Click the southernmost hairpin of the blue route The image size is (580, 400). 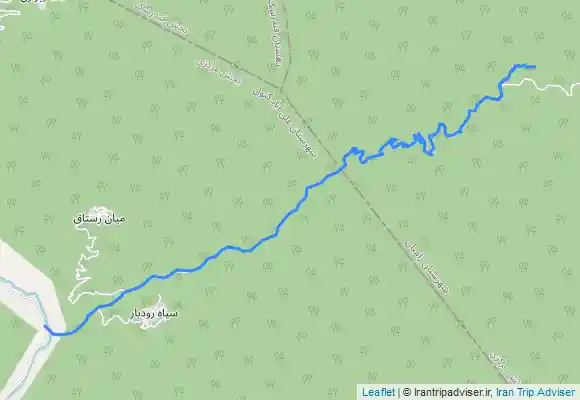(431, 154)
